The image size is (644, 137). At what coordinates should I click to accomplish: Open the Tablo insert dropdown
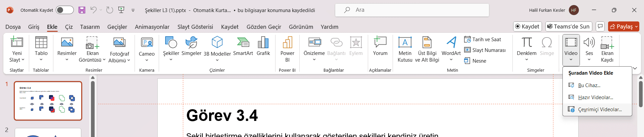coord(41,49)
